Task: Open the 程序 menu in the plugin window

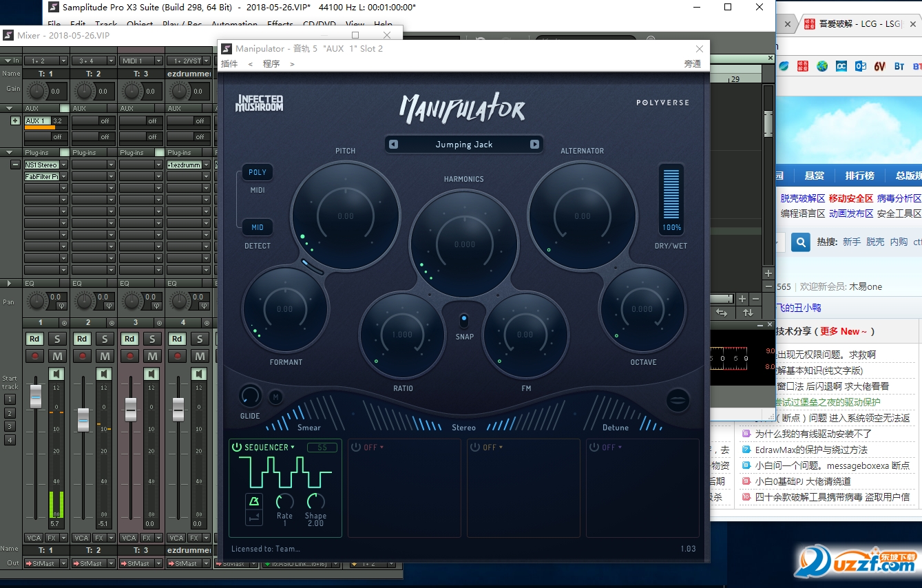Action: point(271,64)
